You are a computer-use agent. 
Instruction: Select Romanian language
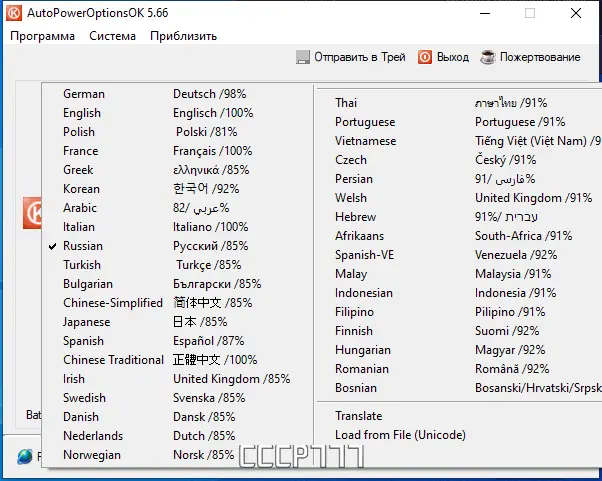[459, 369]
